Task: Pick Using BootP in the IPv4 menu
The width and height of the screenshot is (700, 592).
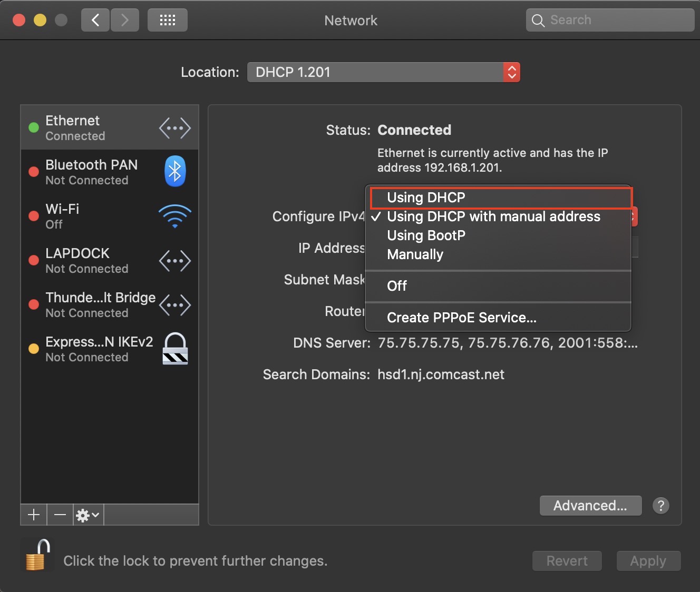Action: 426,235
